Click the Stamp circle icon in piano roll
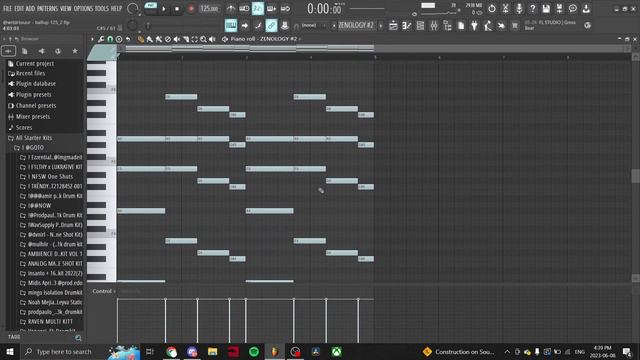Image resolution: width=640 pixels, height=360 pixels. [x=119, y=39]
